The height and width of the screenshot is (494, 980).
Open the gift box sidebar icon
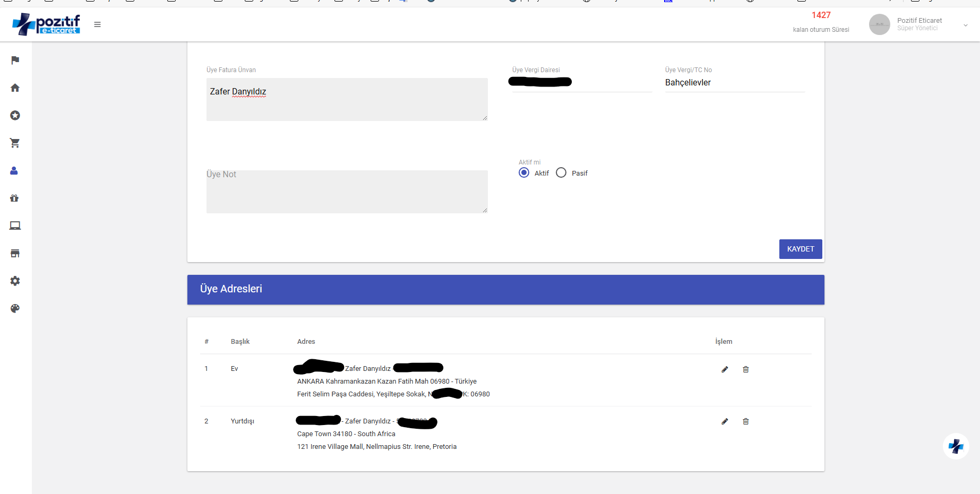coord(14,198)
